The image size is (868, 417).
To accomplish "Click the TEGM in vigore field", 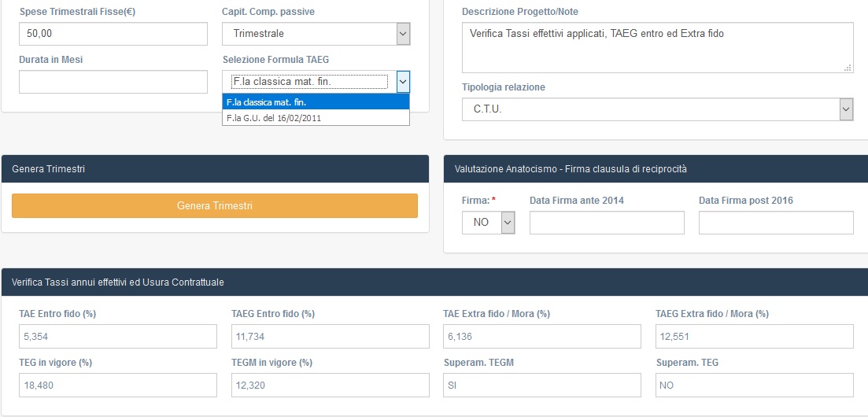I will (x=330, y=385).
